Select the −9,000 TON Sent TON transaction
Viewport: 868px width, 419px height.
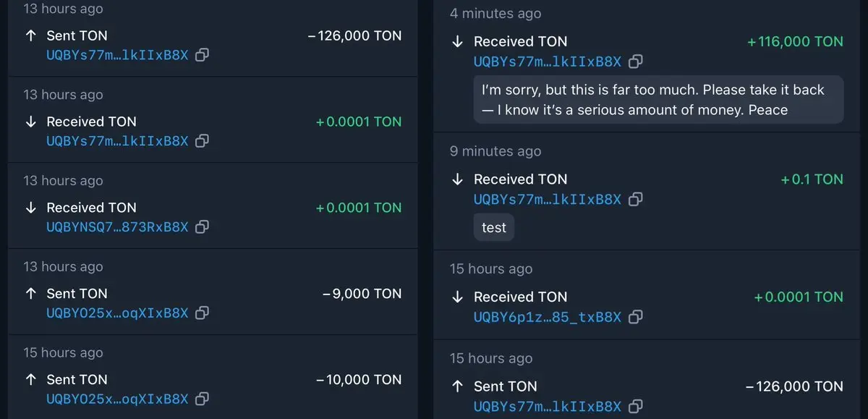tap(213, 292)
